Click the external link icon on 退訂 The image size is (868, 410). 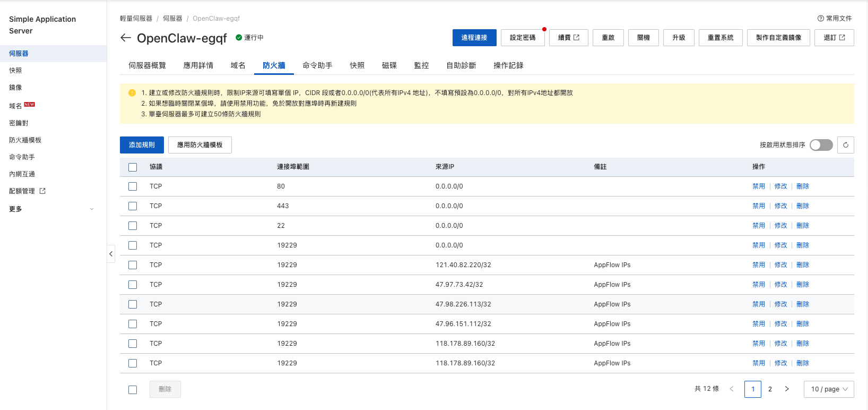(842, 38)
